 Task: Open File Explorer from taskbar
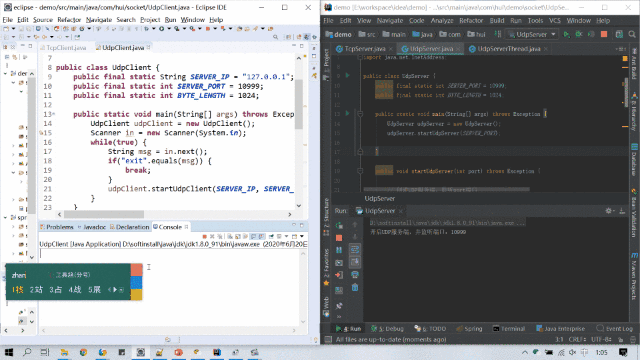coord(64,352)
